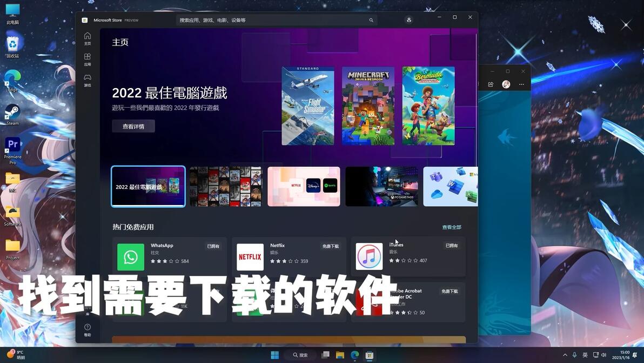This screenshot has height=363, width=644.
Task: Click the 热门免费应用 section heading
Action: tap(133, 227)
